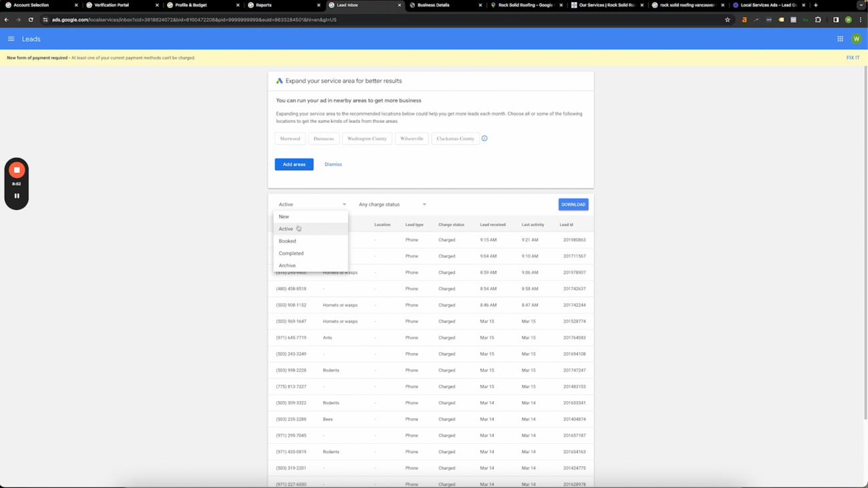Switch to the Profile & Budget tab

[202, 5]
